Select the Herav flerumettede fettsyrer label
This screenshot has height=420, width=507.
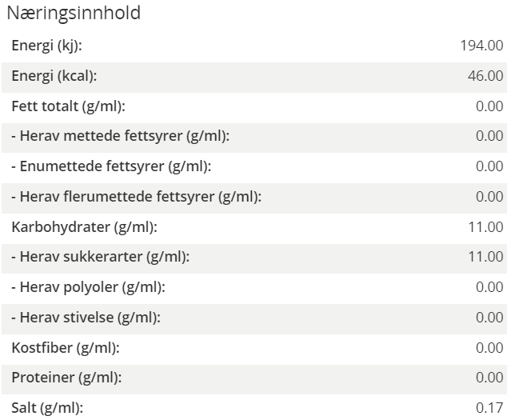click(136, 197)
